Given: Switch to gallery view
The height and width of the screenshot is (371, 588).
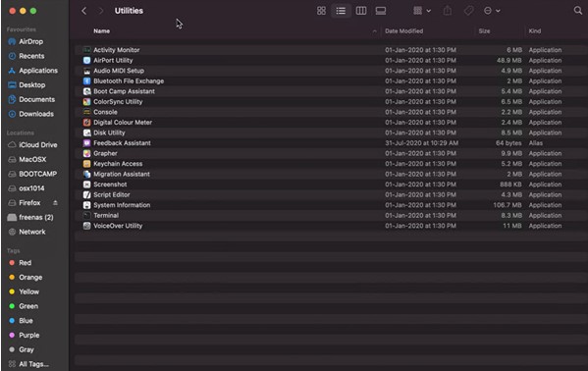Looking at the screenshot, I should coord(381,11).
